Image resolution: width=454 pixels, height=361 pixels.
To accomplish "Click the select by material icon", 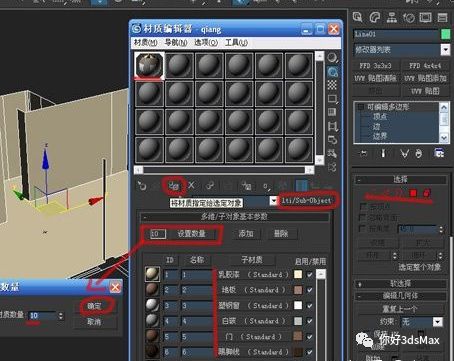I will pos(332,153).
